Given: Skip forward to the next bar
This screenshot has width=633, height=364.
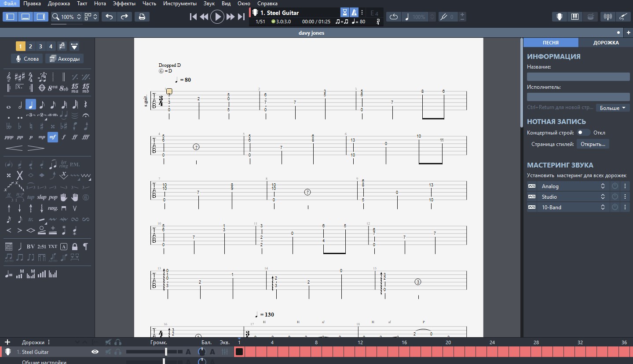Looking at the screenshot, I should [x=231, y=17].
